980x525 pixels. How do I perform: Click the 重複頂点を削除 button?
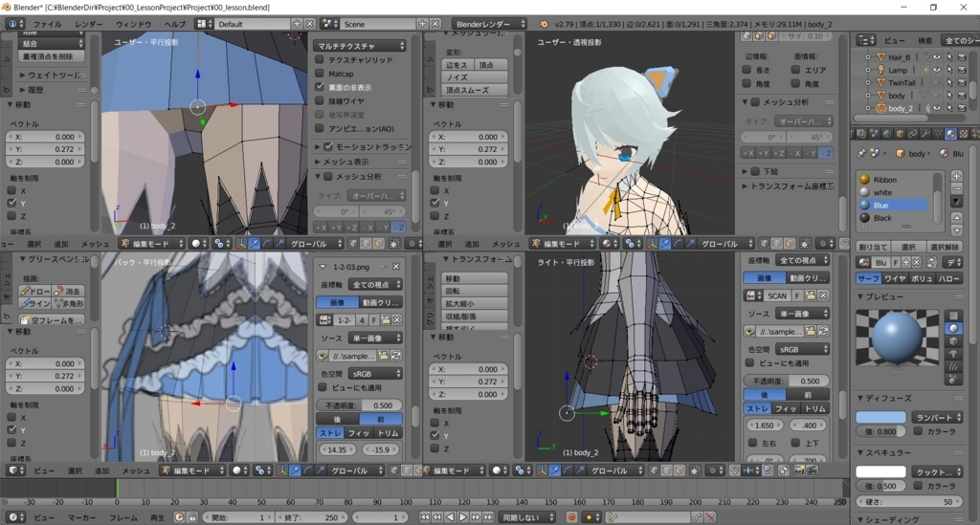[50, 56]
